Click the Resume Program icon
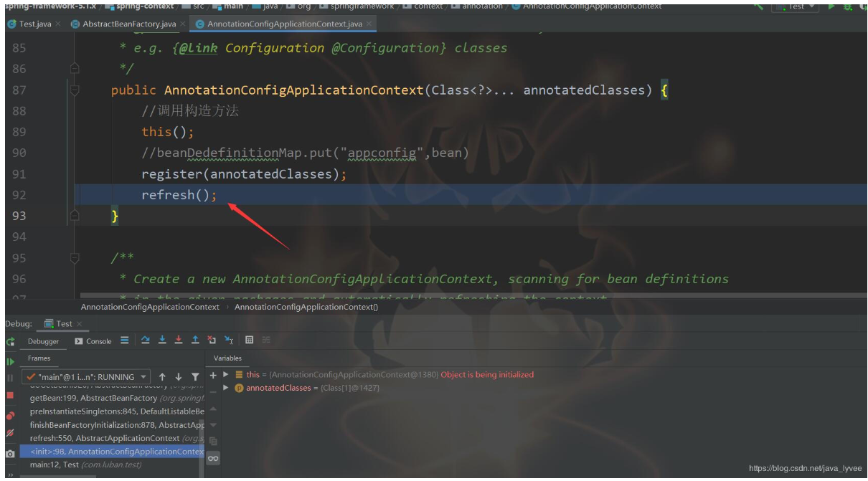 (x=10, y=361)
